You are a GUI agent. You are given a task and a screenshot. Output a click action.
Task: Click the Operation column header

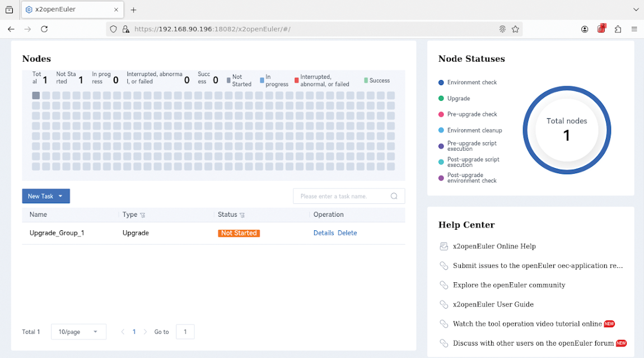[329, 215]
